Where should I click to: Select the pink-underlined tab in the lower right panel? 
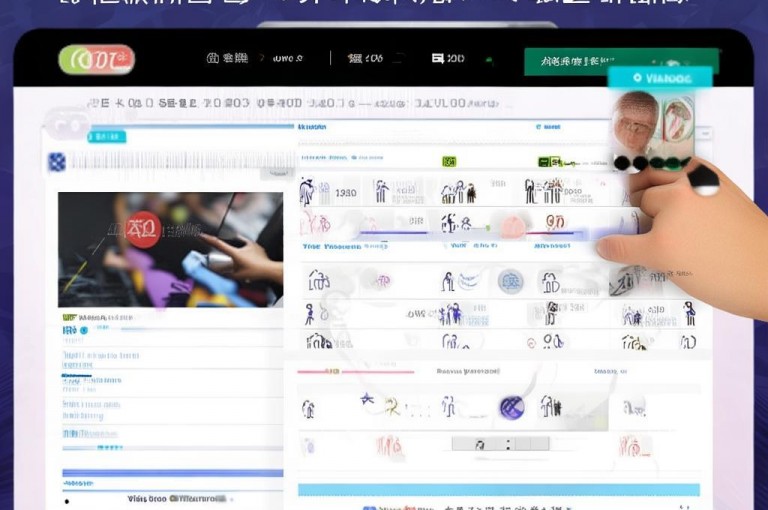(x=356, y=372)
